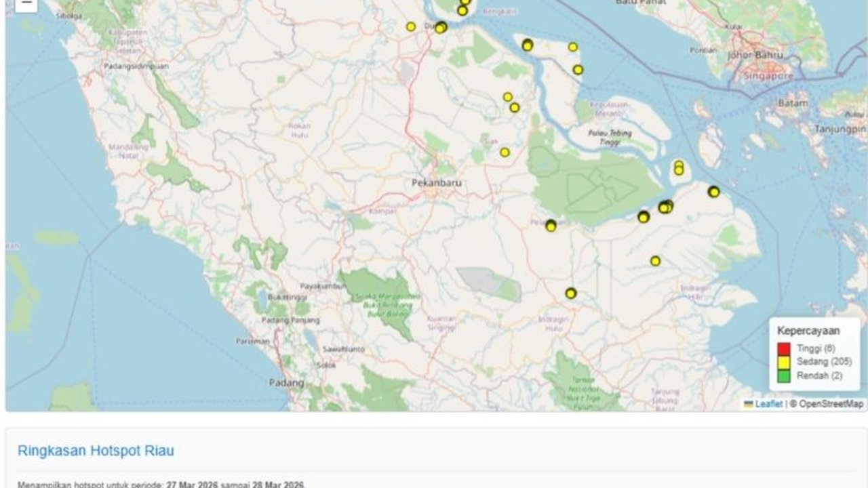Click the Rendah (2) legend label
Screen dimensions: 868x488
tap(819, 375)
